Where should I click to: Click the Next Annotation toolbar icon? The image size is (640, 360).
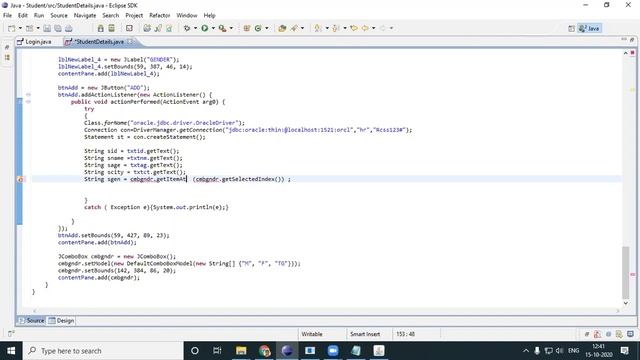tap(318, 28)
